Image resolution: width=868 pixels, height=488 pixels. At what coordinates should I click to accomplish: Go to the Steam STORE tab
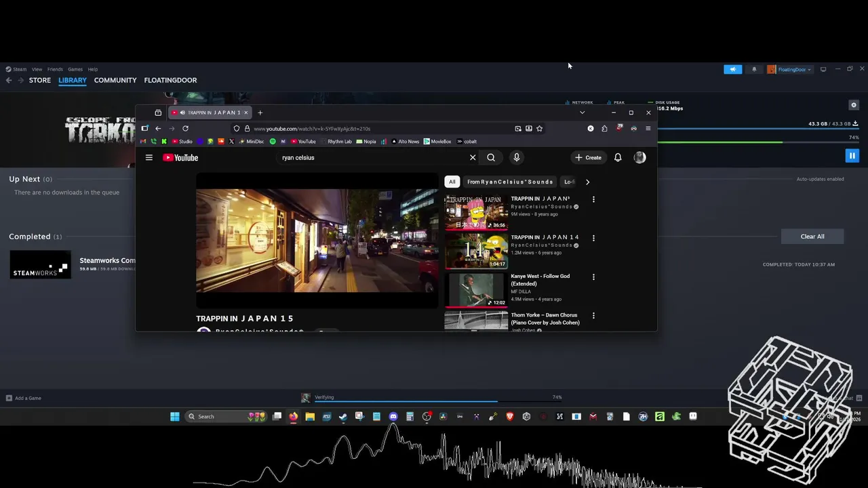click(x=40, y=80)
